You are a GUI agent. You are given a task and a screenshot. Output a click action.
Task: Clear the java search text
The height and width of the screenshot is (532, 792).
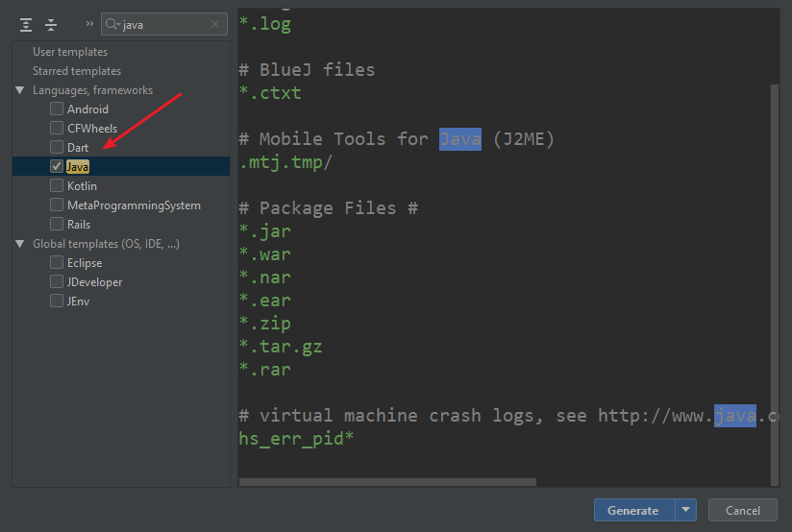(x=215, y=24)
